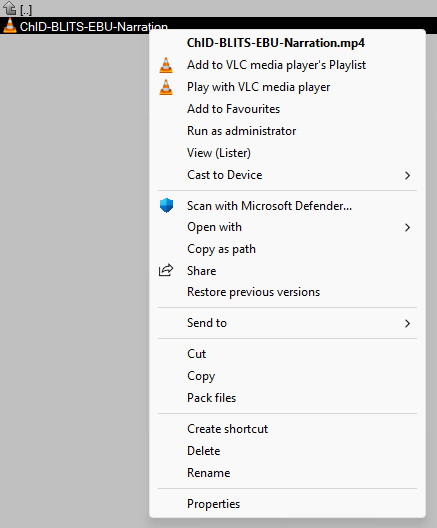The image size is (437, 528).
Task: Click VLC cone icon beside Add to Playlist
Action: [x=166, y=65]
